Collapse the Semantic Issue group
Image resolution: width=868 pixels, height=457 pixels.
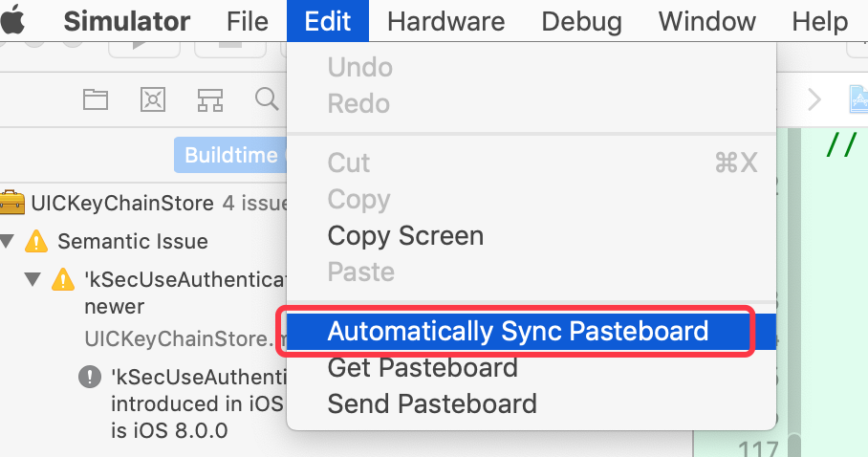(9, 241)
